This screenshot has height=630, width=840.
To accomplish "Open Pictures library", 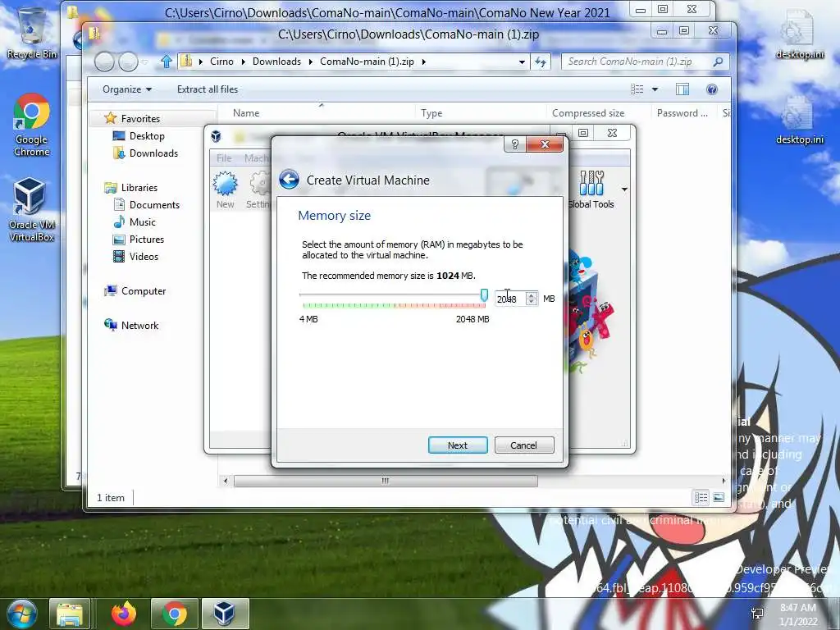I will tap(146, 240).
